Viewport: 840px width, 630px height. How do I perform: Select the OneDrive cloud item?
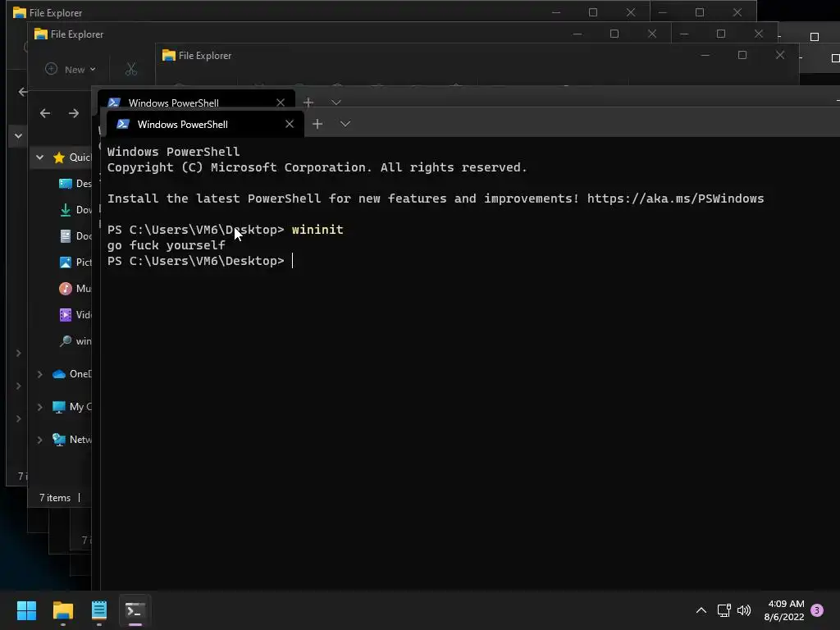point(72,374)
